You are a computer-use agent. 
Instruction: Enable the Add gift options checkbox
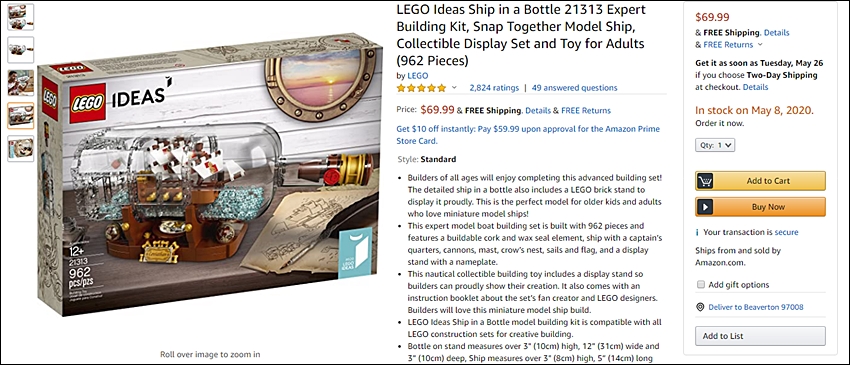point(700,285)
